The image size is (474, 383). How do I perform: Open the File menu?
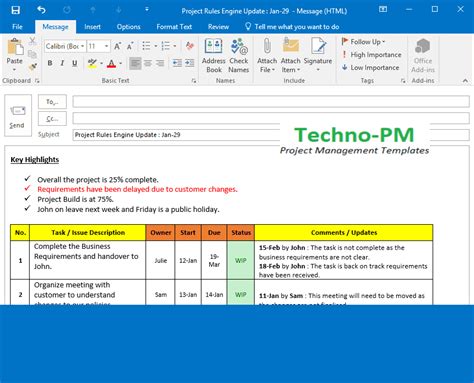(x=17, y=27)
